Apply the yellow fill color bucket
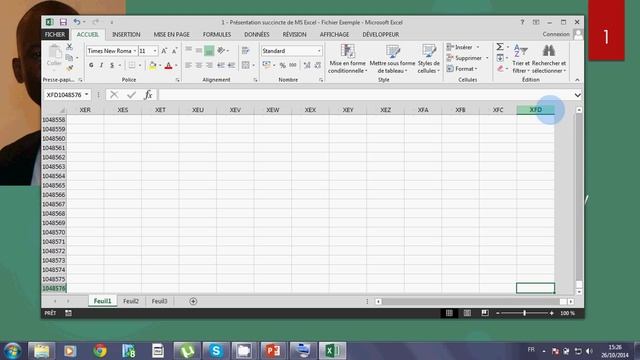This screenshot has height=360, width=640. pos(153,65)
